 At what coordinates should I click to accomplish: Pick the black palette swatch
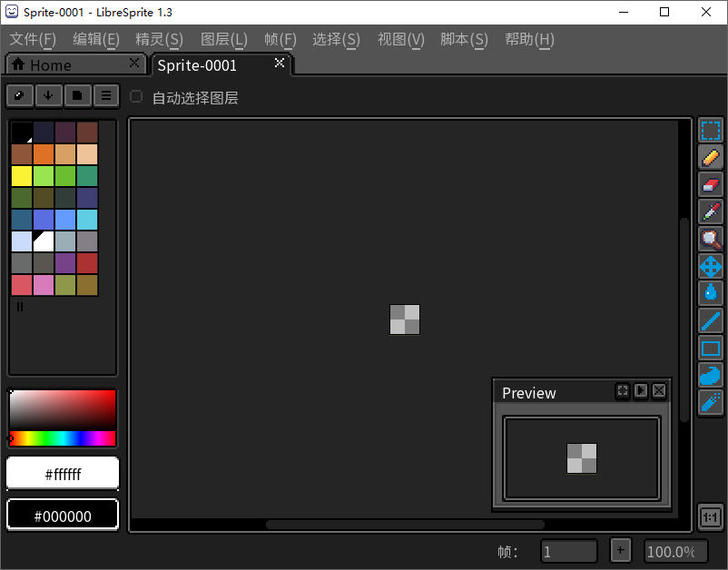22,133
